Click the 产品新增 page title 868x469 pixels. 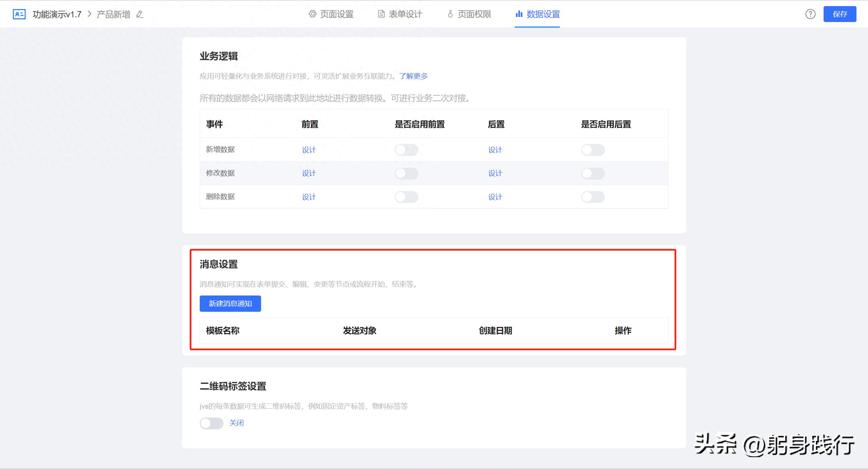tap(113, 14)
